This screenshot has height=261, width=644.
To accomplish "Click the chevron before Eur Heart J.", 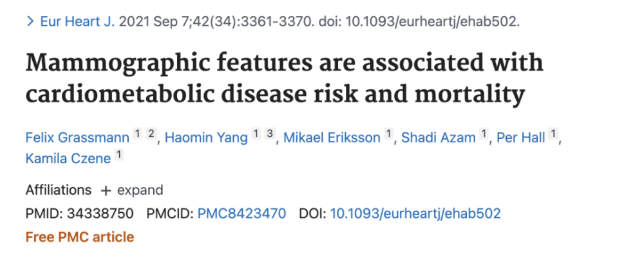I will coord(30,21).
